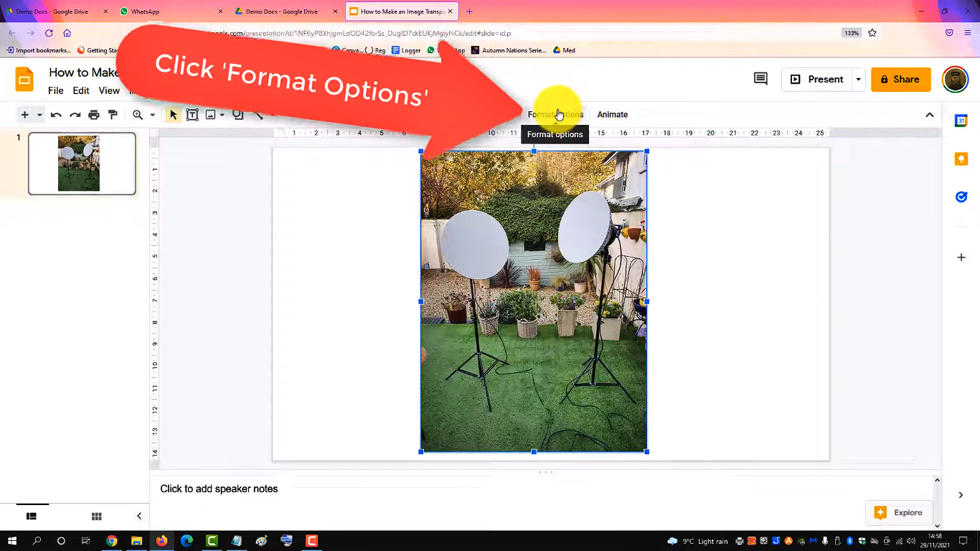Click the weather 9°C Light rain widget
The height and width of the screenshot is (551, 980).
click(697, 541)
